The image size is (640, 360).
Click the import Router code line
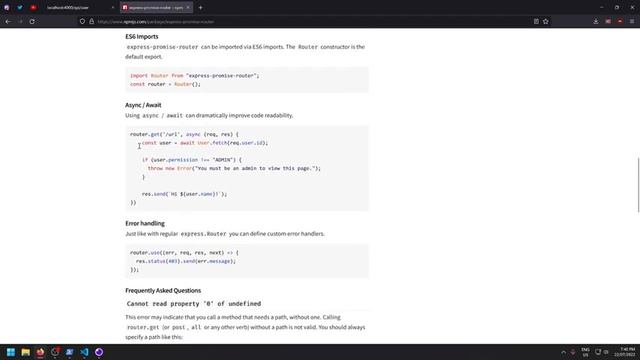(195, 76)
